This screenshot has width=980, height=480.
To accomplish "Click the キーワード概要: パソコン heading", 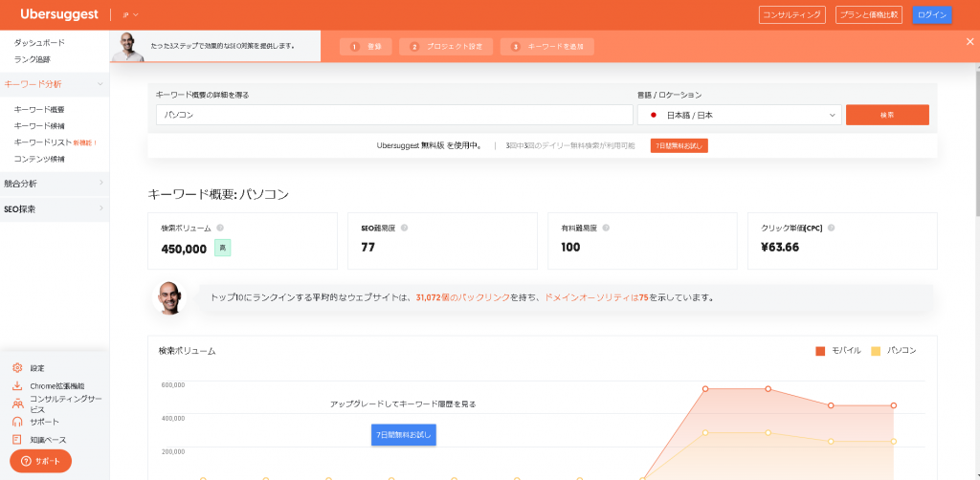I will pyautogui.click(x=218, y=194).
